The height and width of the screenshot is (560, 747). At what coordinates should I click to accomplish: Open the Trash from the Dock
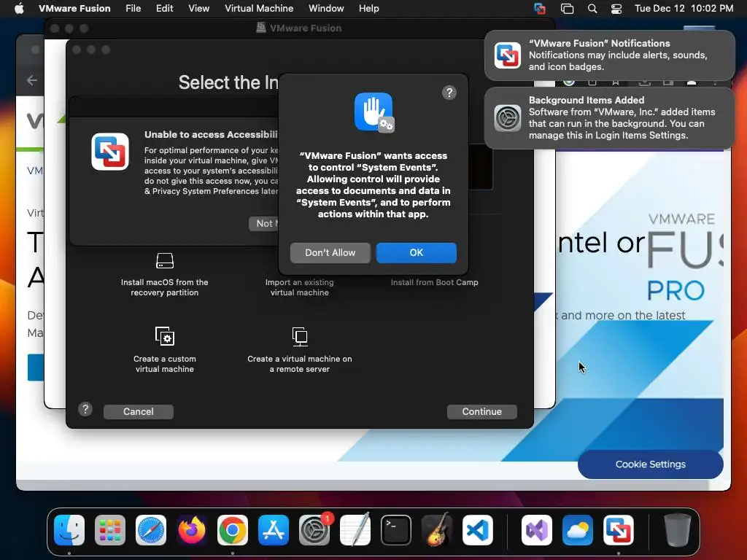point(677,530)
